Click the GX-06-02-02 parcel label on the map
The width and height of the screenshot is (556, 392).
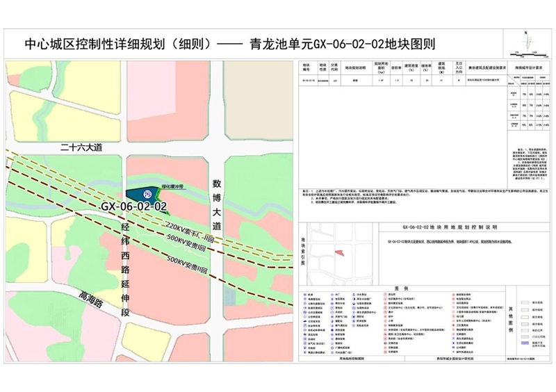click(x=133, y=207)
